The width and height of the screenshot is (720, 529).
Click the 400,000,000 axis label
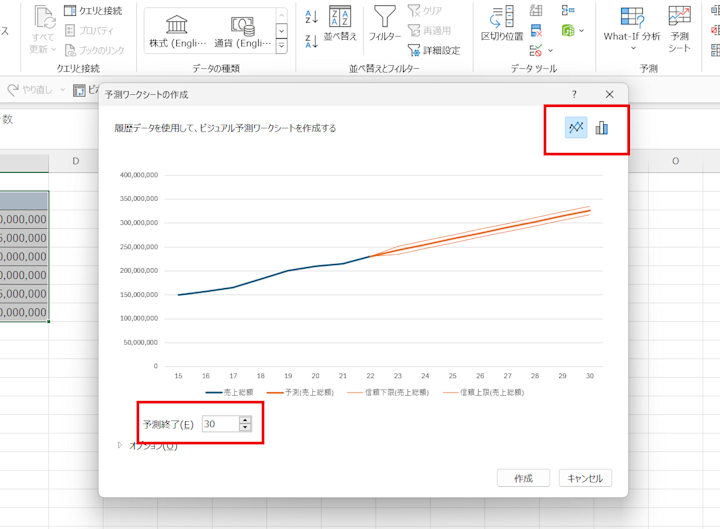click(x=139, y=175)
